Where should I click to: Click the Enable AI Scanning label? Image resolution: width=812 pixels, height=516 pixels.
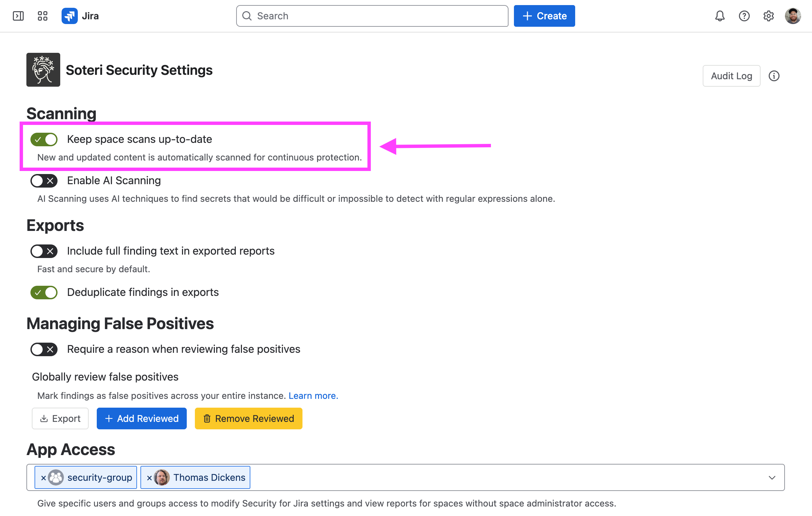click(x=114, y=180)
